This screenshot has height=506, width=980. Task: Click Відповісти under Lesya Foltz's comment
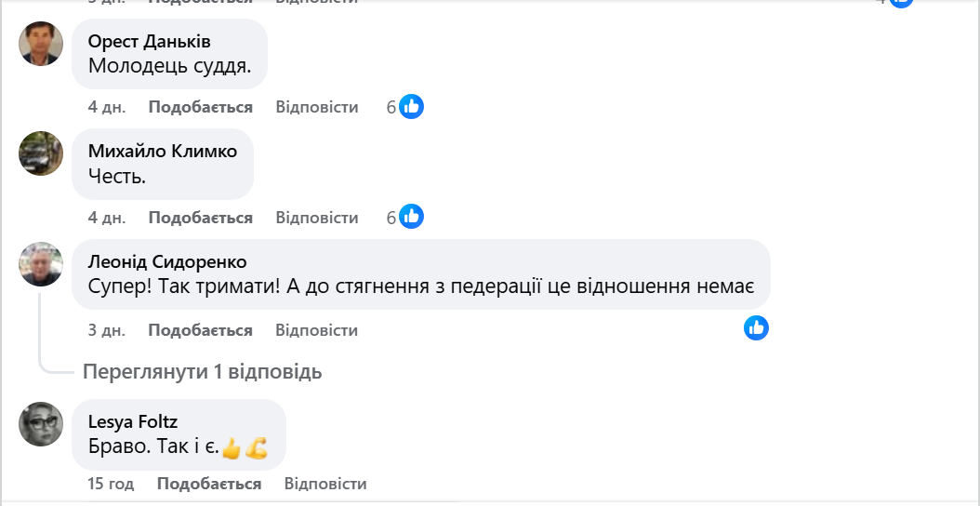click(325, 484)
